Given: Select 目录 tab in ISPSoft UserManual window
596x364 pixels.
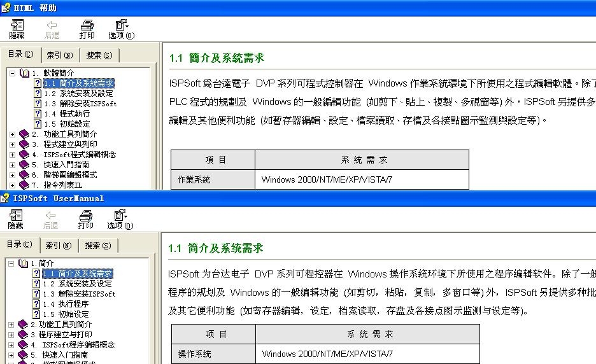Looking at the screenshot, I should tap(19, 244).
